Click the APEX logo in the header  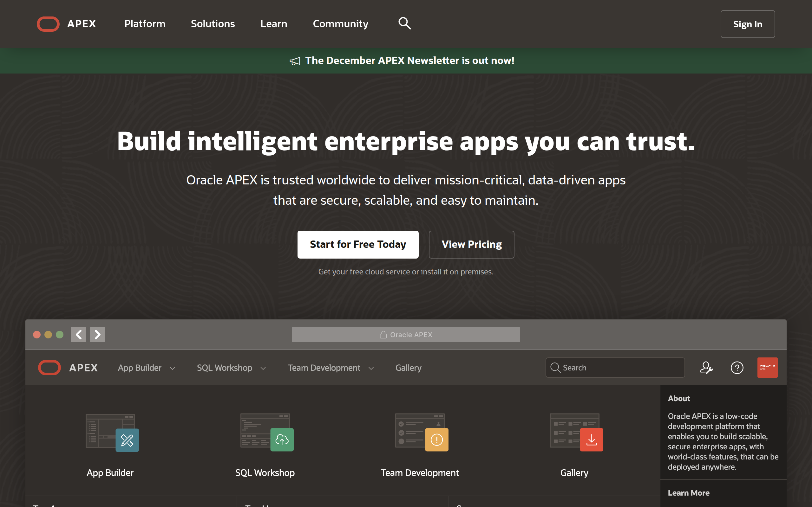[66, 24]
